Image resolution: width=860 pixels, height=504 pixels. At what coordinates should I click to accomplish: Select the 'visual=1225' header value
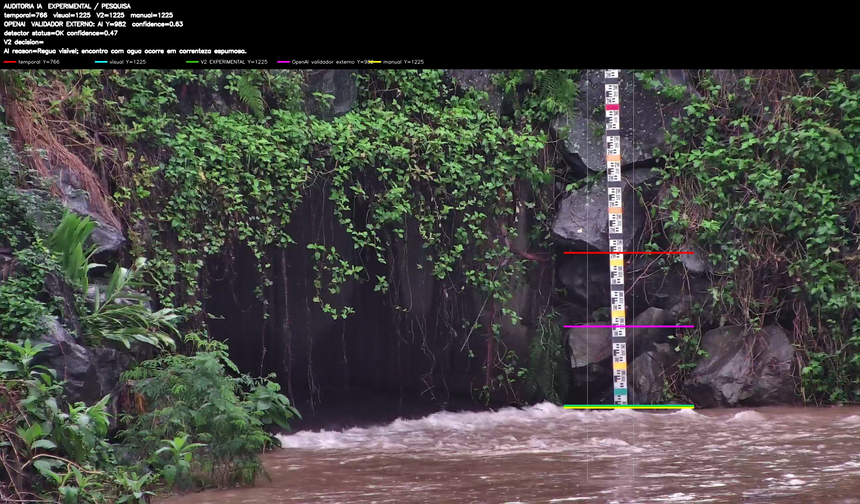pos(72,15)
